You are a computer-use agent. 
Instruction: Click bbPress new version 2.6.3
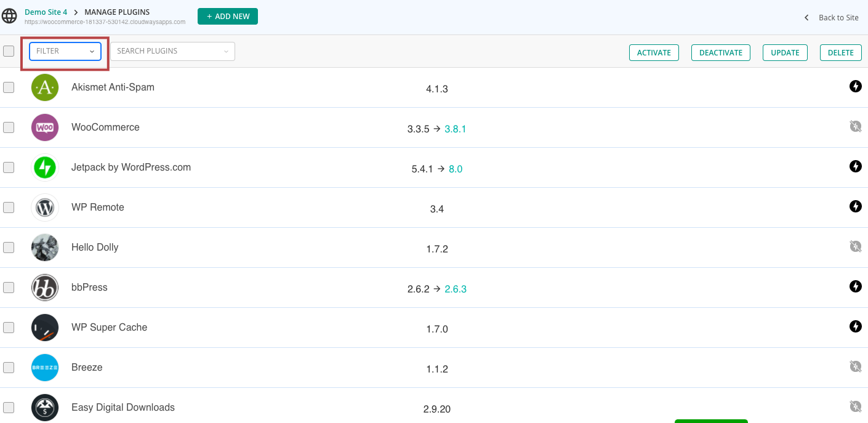coord(456,289)
